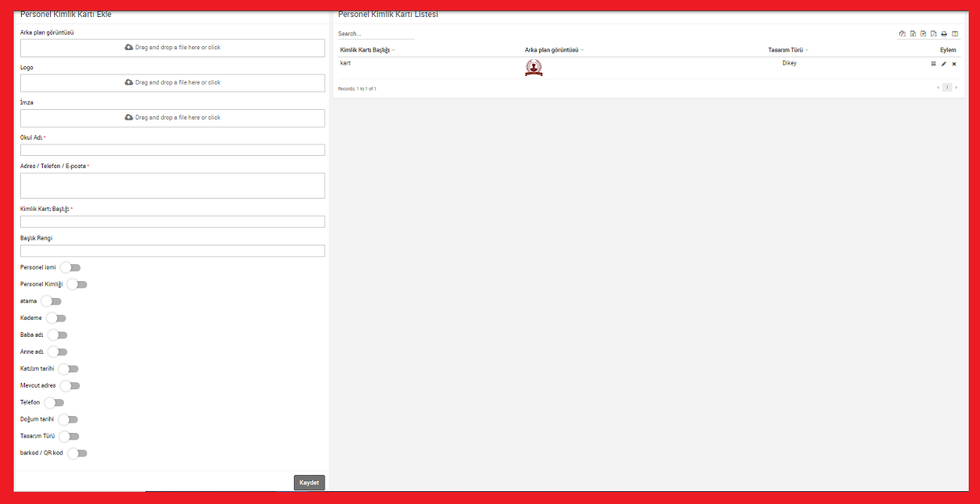The image size is (980, 504).
Task: Delete the kart record with X icon
Action: (953, 64)
